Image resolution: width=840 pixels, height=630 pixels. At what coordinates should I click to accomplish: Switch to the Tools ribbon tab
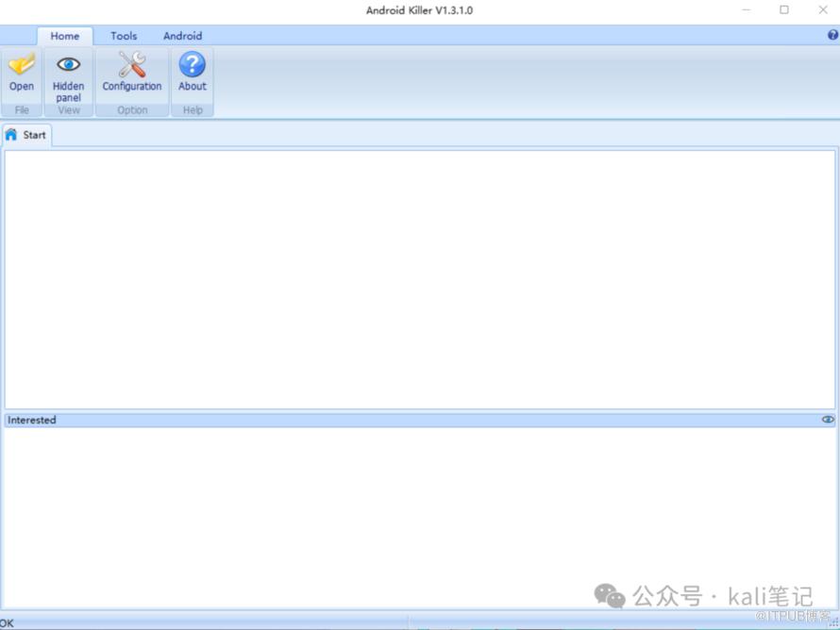pyautogui.click(x=124, y=36)
